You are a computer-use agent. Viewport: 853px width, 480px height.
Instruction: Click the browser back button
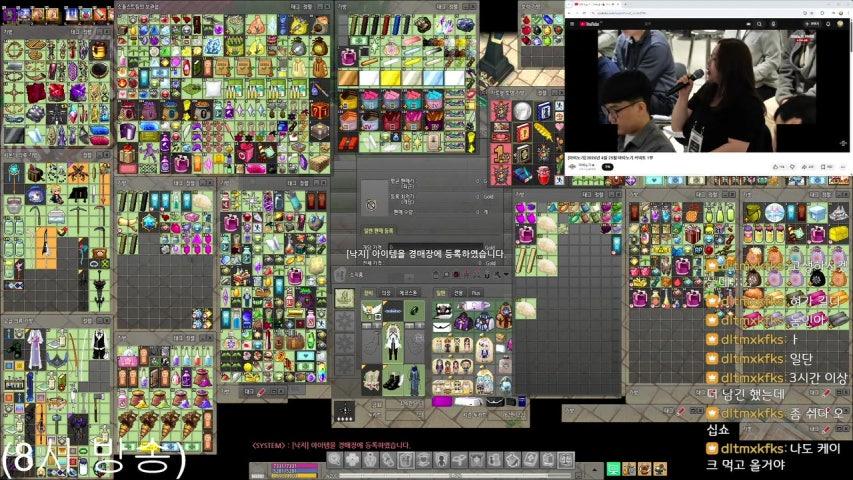tap(571, 13)
